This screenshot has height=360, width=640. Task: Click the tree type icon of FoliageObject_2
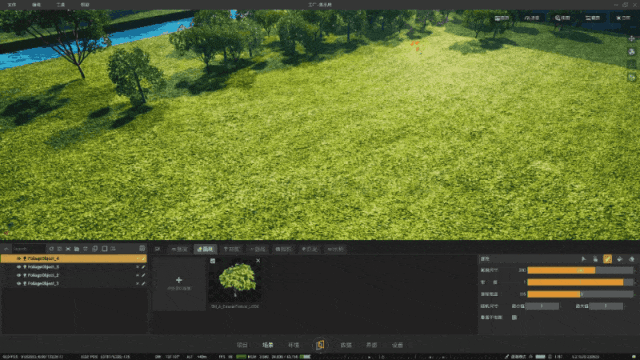point(24,275)
